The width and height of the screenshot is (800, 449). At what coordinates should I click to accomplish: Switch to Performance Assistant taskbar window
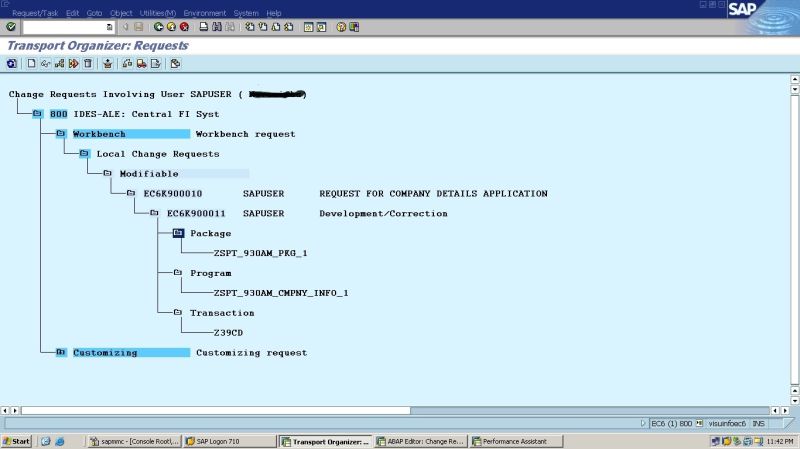click(516, 441)
